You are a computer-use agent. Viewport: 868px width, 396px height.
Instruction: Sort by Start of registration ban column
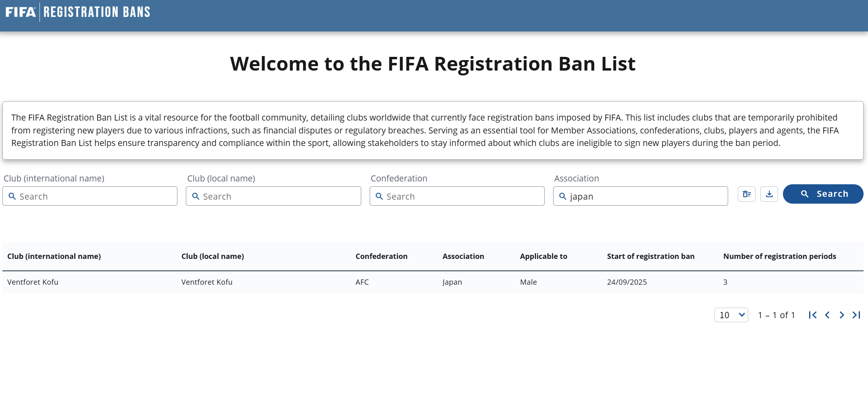(x=651, y=256)
